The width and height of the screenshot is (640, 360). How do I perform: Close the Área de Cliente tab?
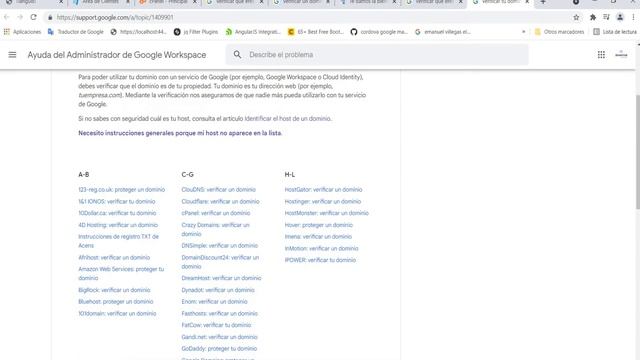click(x=128, y=2)
